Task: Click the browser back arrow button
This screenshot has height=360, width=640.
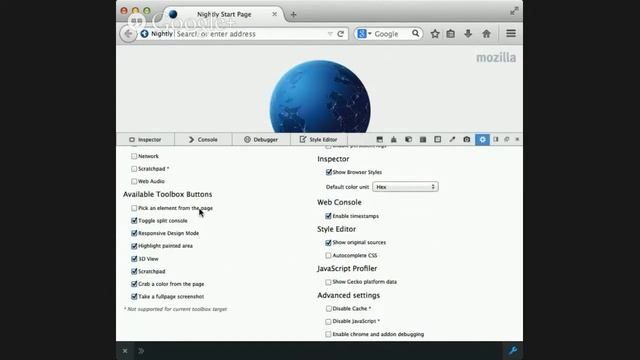Action: tap(128, 34)
